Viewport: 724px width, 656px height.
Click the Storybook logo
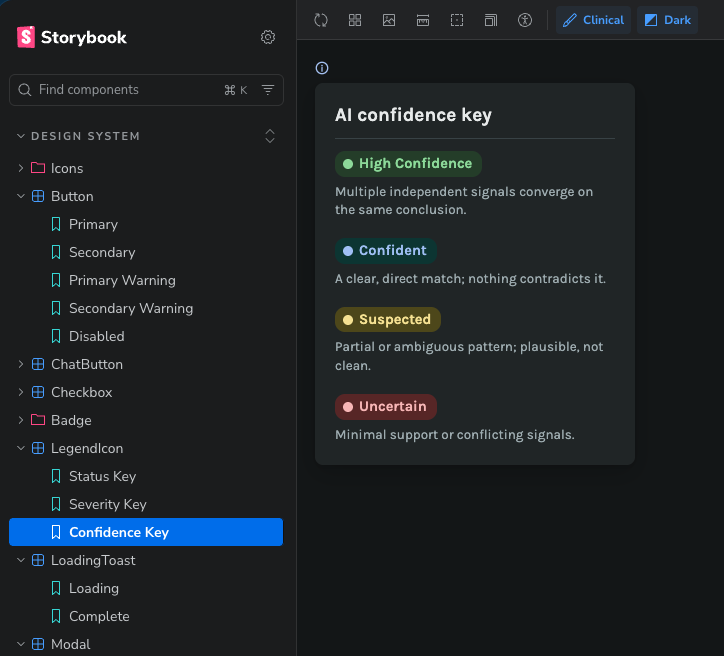72,37
